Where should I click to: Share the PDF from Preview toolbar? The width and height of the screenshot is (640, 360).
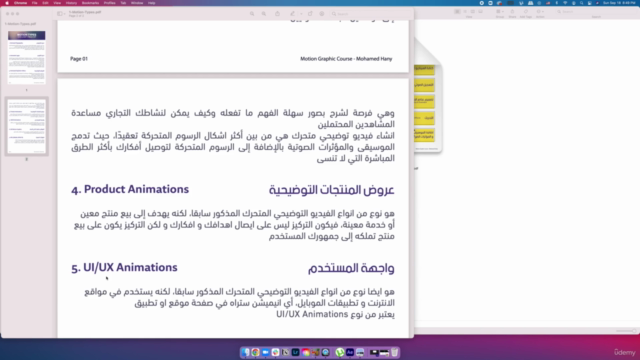click(278, 13)
